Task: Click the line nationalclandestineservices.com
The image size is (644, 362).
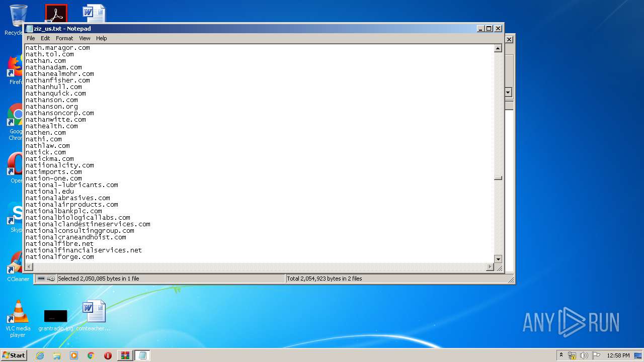Action: 88,224
